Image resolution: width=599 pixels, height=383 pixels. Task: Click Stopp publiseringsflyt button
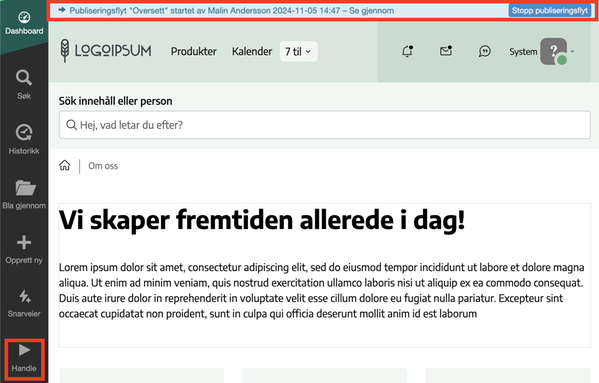click(x=550, y=10)
